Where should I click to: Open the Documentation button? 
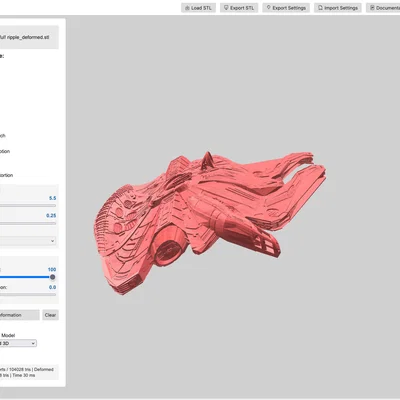pos(383,8)
